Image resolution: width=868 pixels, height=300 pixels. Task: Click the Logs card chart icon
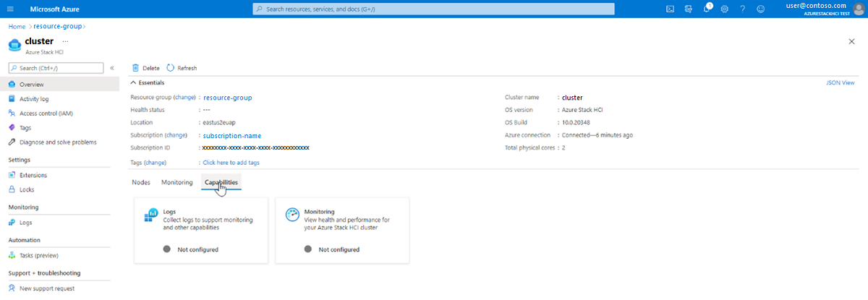(x=151, y=215)
